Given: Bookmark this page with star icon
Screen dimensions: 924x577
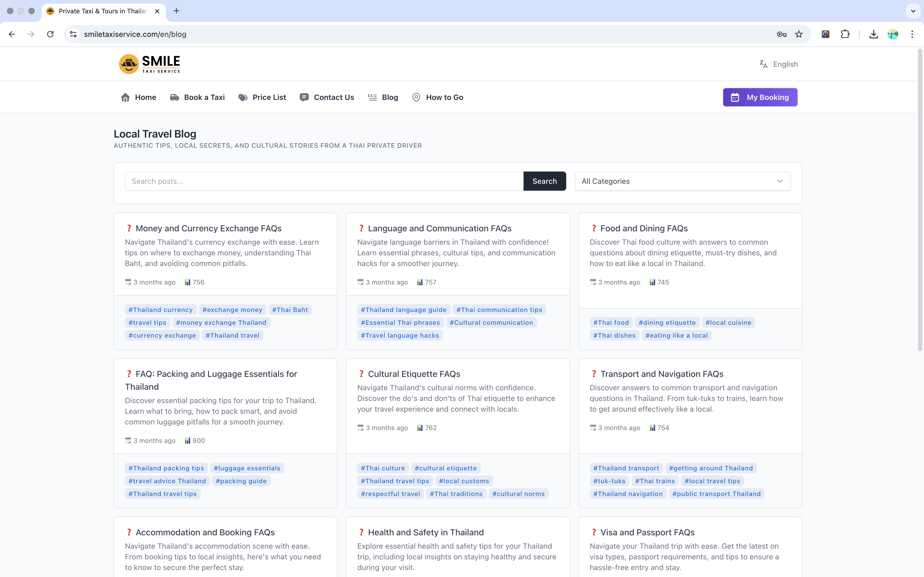Looking at the screenshot, I should tap(799, 34).
